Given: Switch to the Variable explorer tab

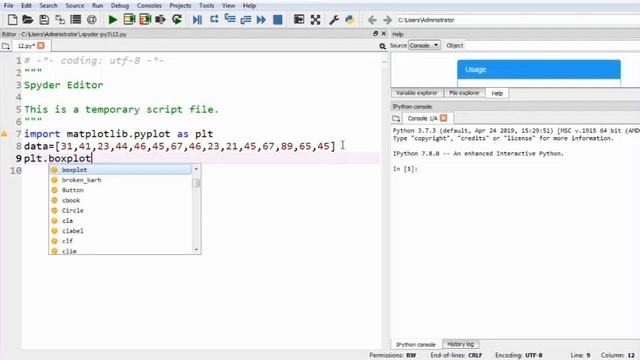Looking at the screenshot, I should point(416,93).
